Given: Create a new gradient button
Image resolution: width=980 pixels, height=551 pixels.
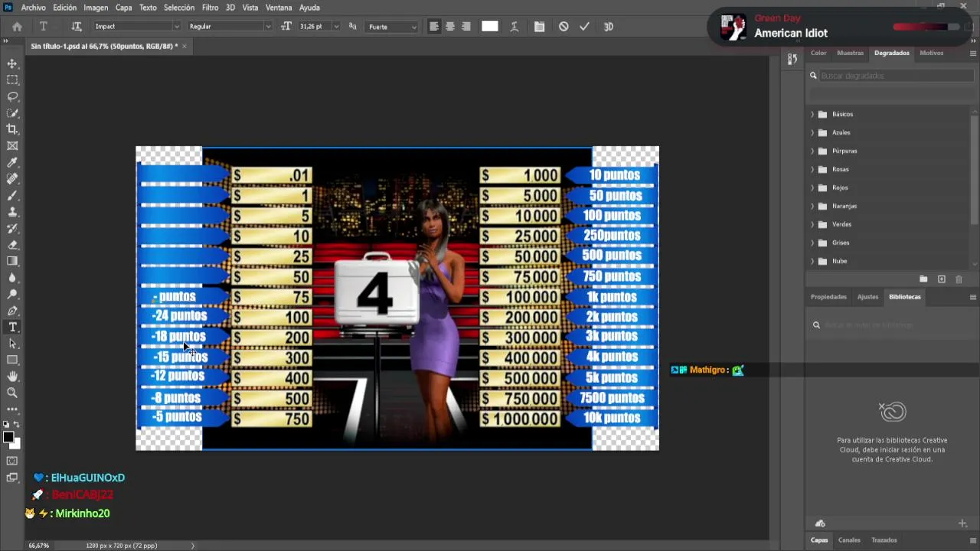Looking at the screenshot, I should pos(942,279).
